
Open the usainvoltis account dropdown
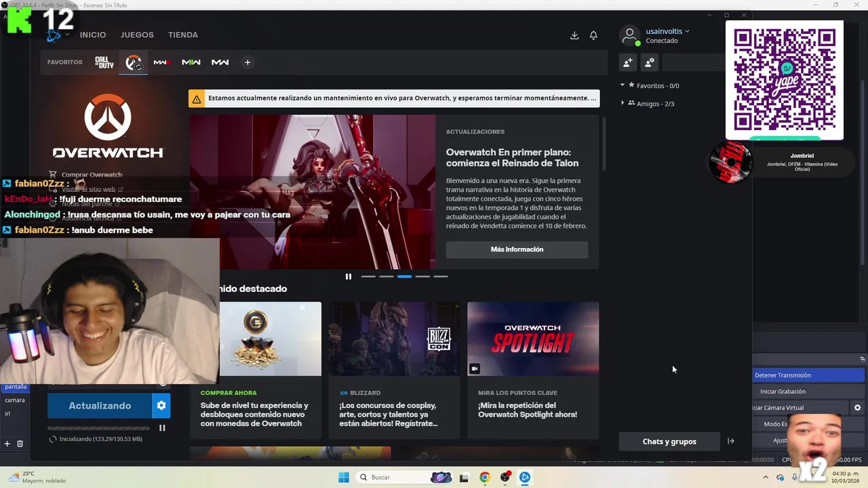(667, 31)
